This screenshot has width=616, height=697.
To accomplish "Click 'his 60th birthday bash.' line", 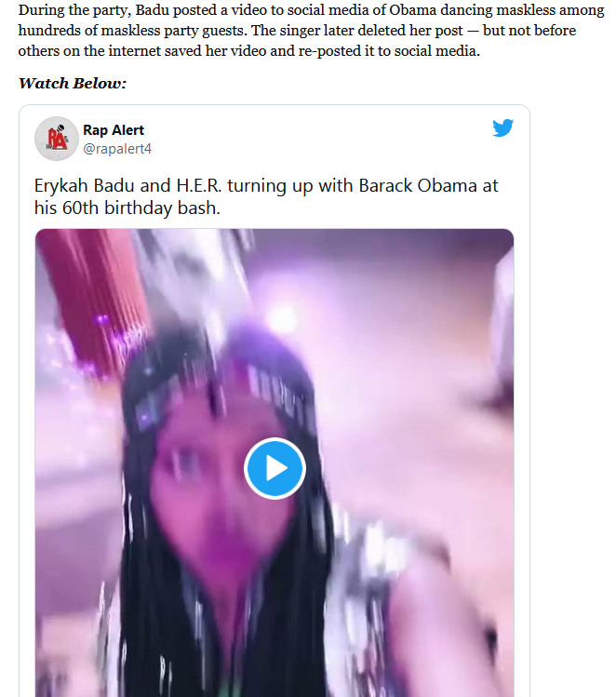I will (127, 208).
